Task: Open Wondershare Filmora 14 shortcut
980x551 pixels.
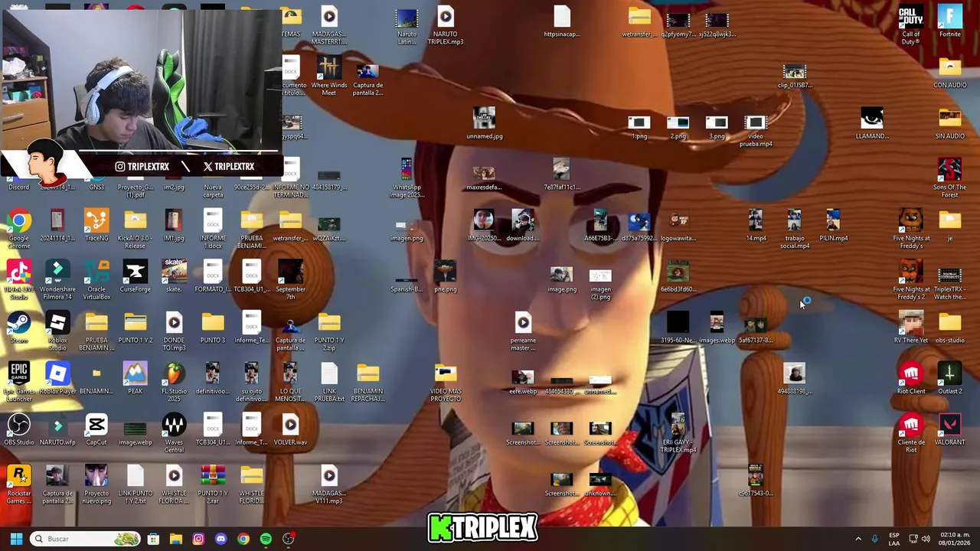Action: click(x=57, y=279)
